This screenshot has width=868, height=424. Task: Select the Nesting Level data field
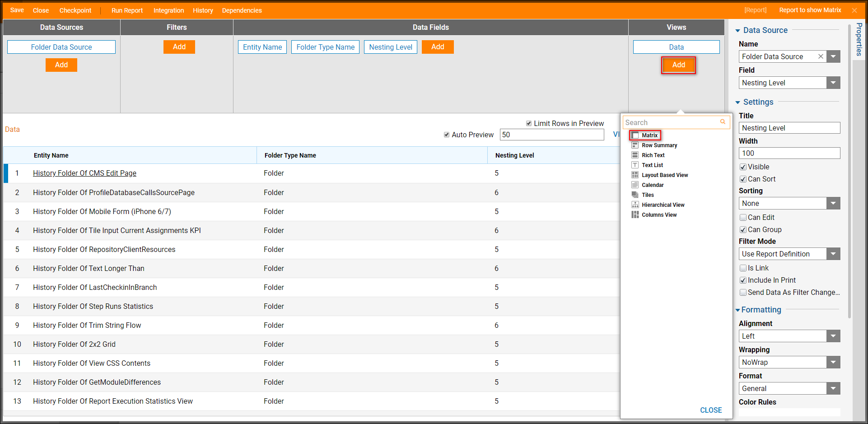[x=391, y=47]
